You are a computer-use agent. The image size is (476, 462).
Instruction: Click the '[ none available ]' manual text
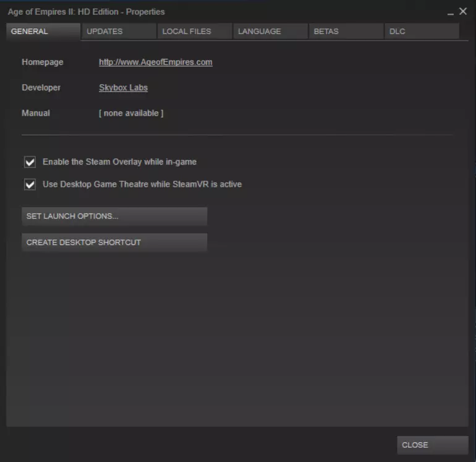pos(131,113)
